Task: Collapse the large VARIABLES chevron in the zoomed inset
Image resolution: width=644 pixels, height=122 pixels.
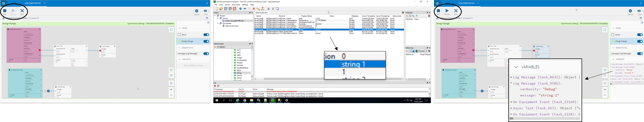Action: (x=516, y=67)
